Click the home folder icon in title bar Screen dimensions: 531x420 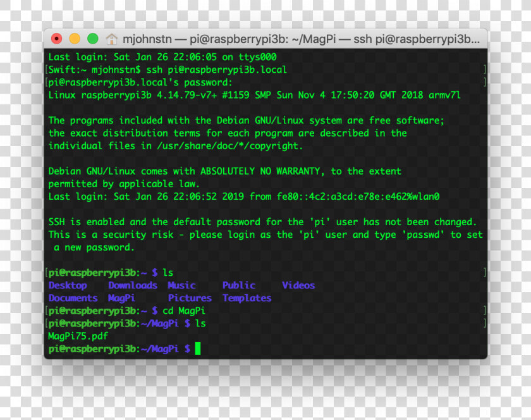point(111,39)
